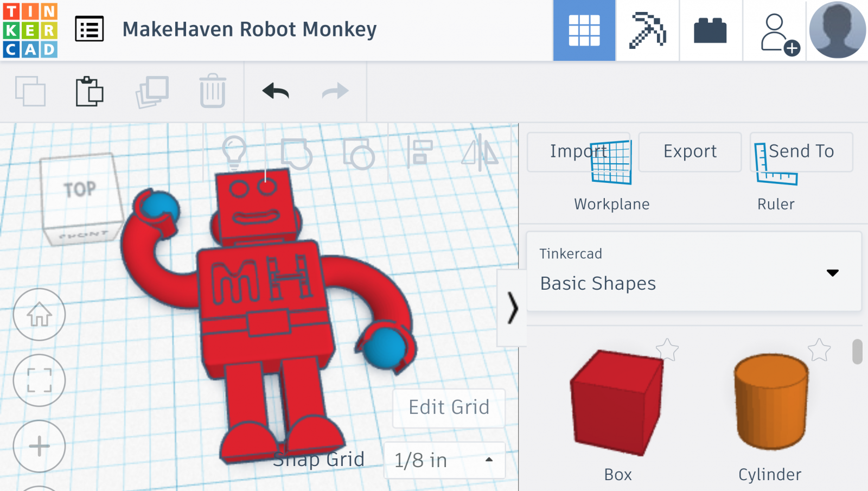This screenshot has height=491, width=868.
Task: Pick the red Box shape
Action: click(617, 401)
